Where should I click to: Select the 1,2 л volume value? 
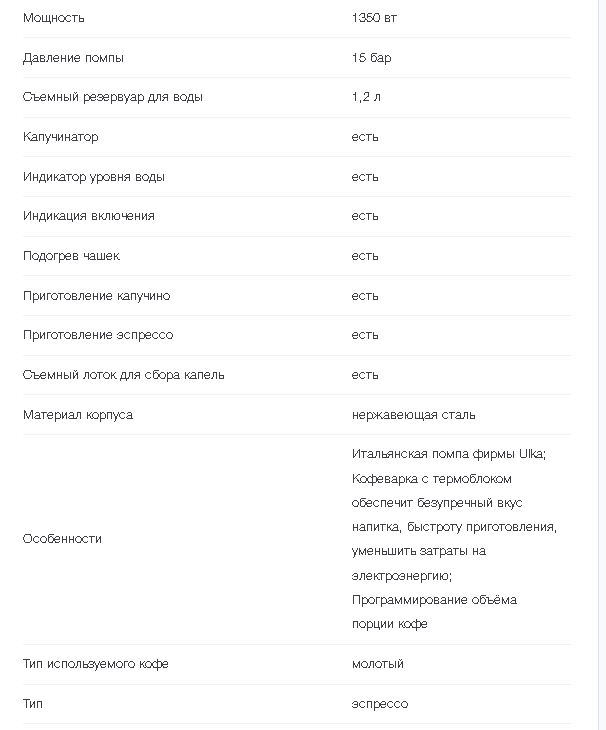coord(366,97)
